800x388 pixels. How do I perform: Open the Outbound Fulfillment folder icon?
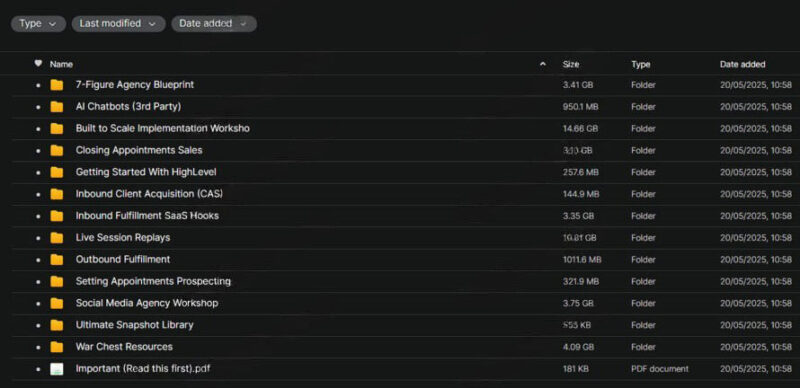pos(57,260)
